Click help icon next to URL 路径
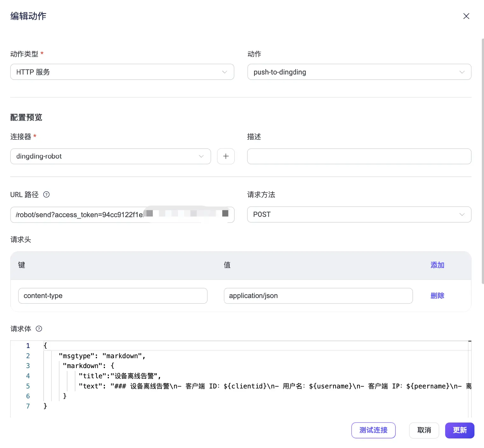Image resolution: width=484 pixels, height=448 pixels. pos(46,195)
